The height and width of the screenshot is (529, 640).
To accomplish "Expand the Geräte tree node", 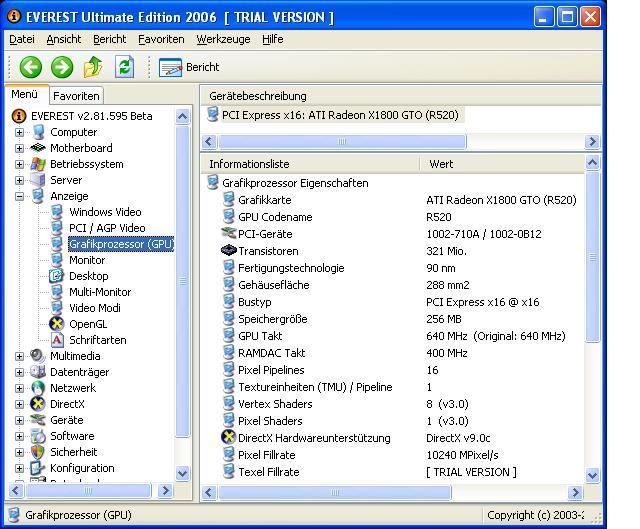I will pyautogui.click(x=19, y=420).
